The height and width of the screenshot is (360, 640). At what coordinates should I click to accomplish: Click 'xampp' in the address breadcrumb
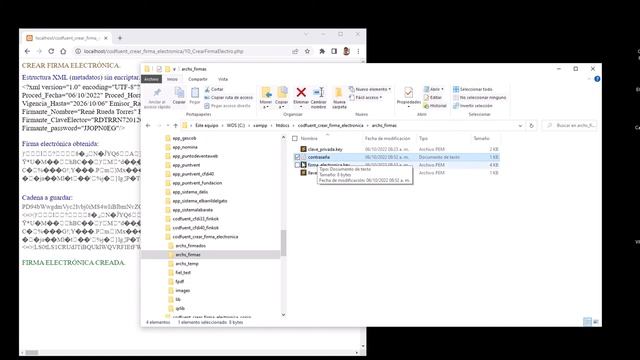click(x=260, y=125)
